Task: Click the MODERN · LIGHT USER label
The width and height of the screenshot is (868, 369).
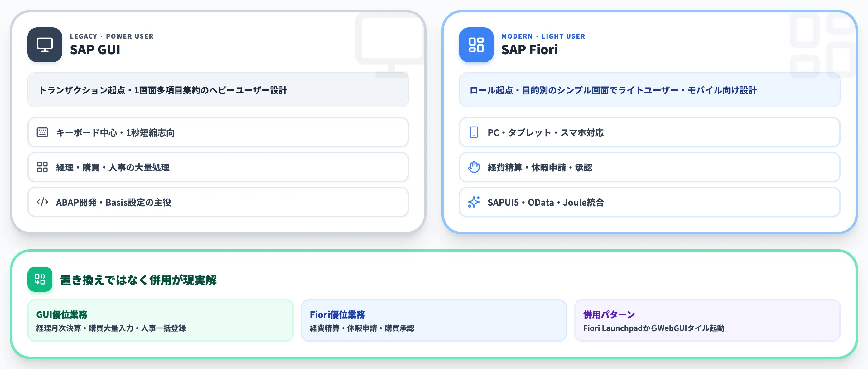Action: (543, 36)
